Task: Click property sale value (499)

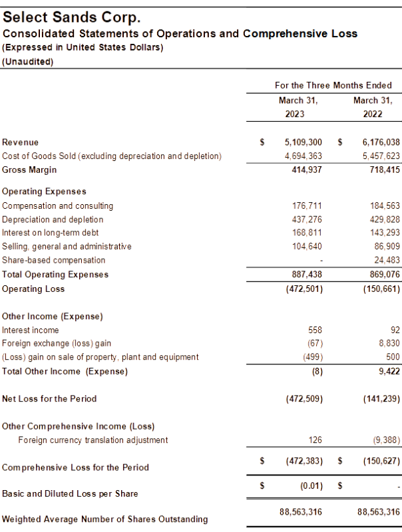Action: [x=313, y=357]
